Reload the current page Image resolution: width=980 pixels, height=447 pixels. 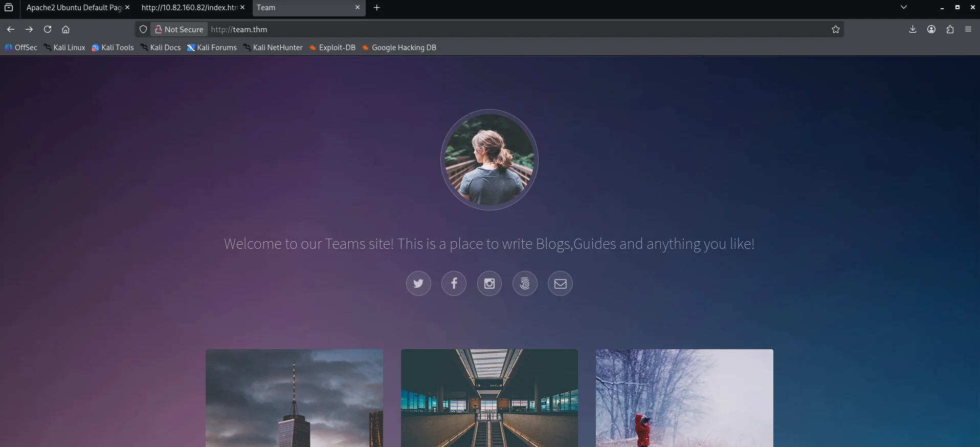click(48, 30)
